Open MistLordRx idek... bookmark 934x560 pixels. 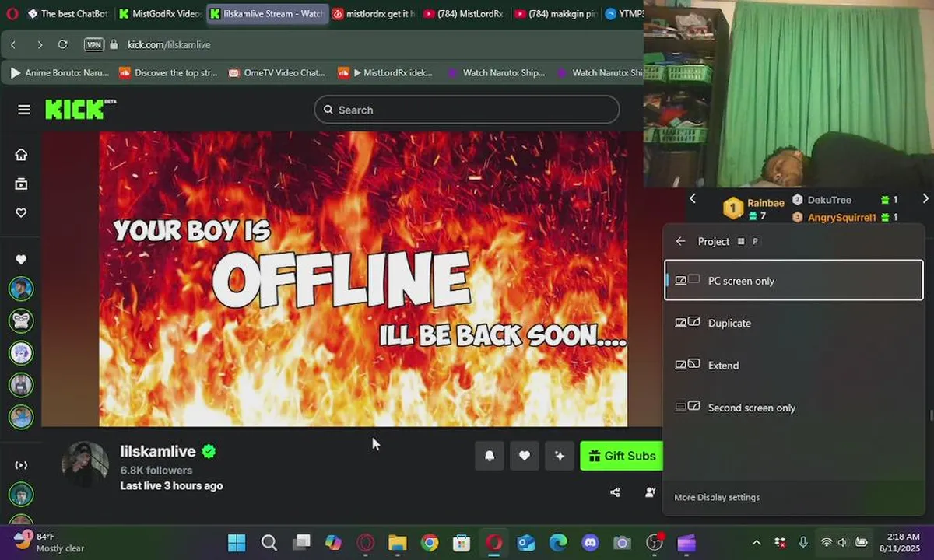[x=386, y=72]
